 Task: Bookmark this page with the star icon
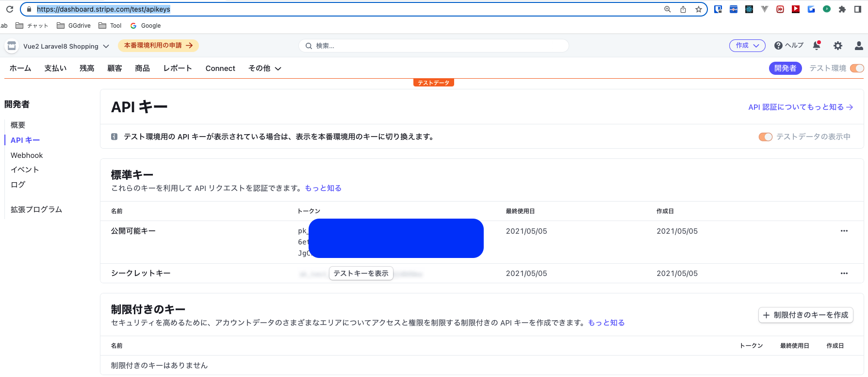tap(699, 9)
